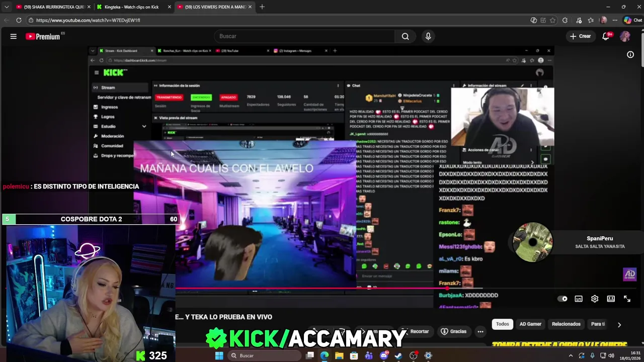644x362 pixels.
Task: Open browser settings and more menu
Action: click(615, 20)
